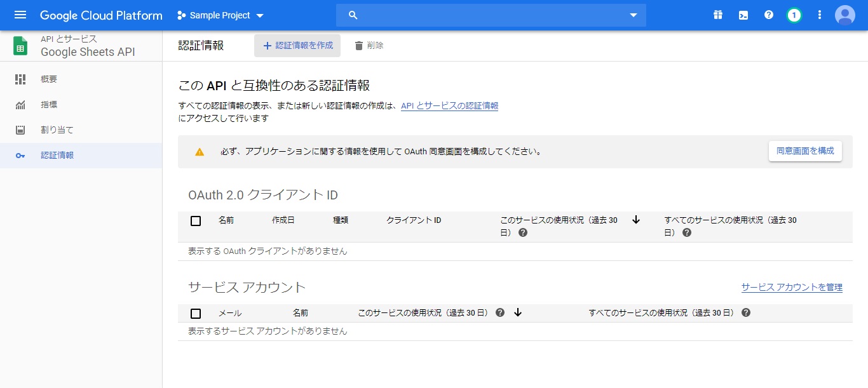Open the 指標 sidebar item
The width and height of the screenshot is (868, 388).
pyautogui.click(x=48, y=104)
